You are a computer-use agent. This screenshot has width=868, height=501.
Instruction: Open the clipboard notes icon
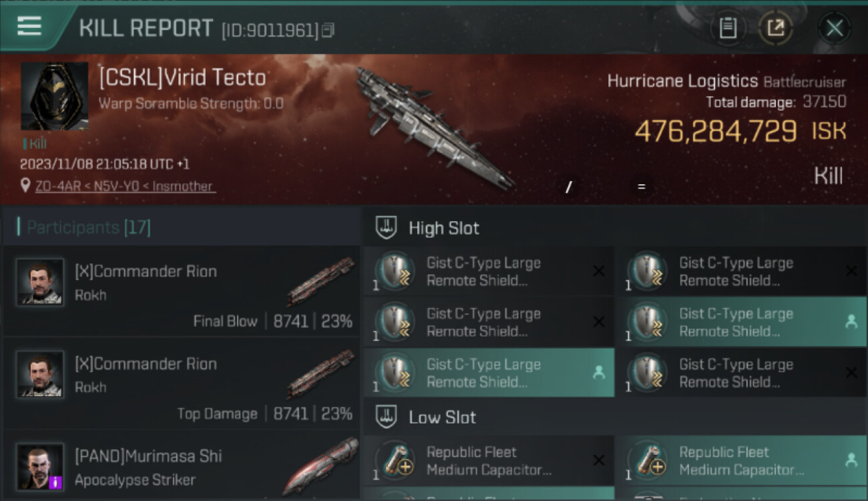click(x=727, y=28)
